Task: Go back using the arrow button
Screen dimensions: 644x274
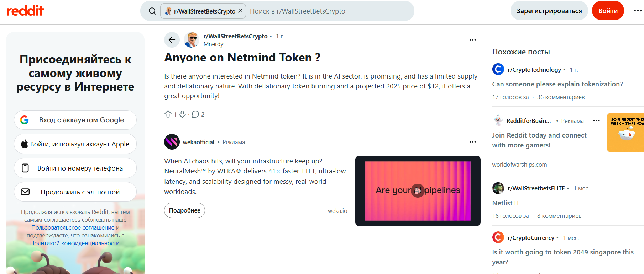Action: click(x=172, y=40)
